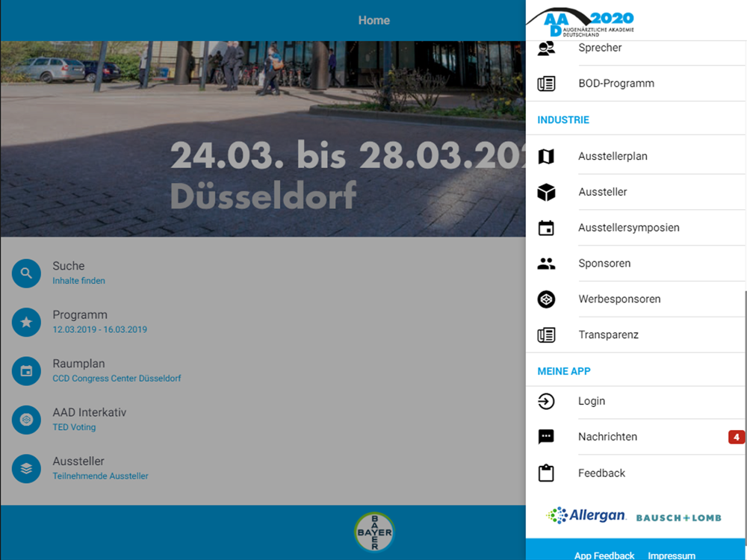Screen dimensions: 747x560
Task: Click the Nachrichten chat bubble icon
Action: tap(546, 437)
